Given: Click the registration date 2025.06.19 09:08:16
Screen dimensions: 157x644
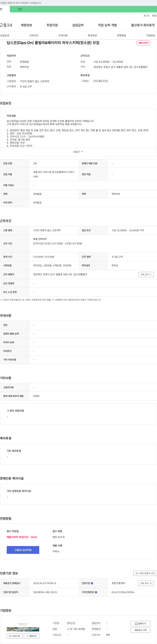Looking at the screenshot, I should point(45,583).
